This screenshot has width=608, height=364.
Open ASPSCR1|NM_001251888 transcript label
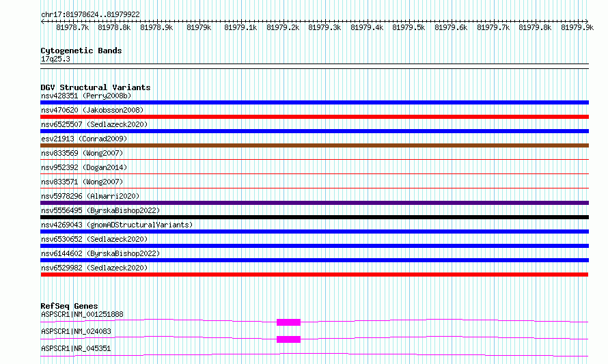pos(82,314)
